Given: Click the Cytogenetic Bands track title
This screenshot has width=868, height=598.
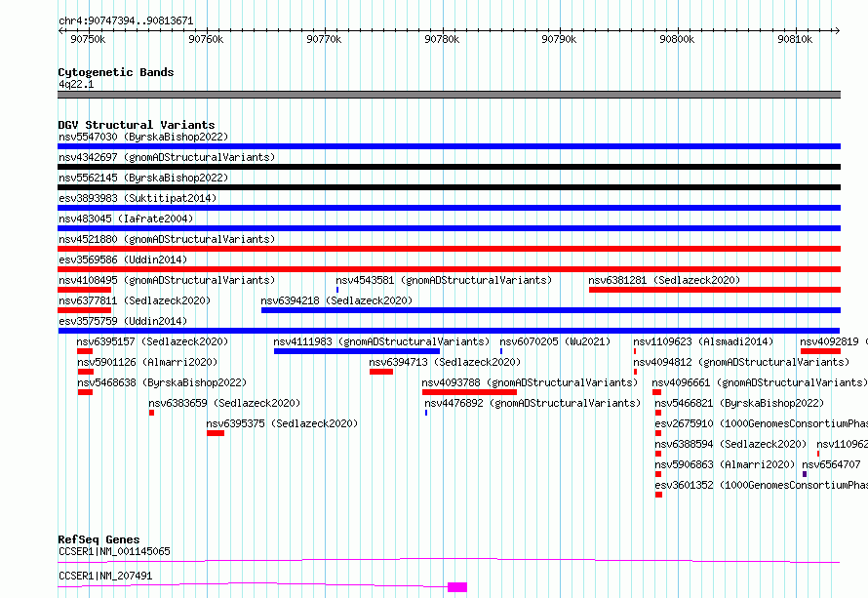Looking at the screenshot, I should point(116,72).
